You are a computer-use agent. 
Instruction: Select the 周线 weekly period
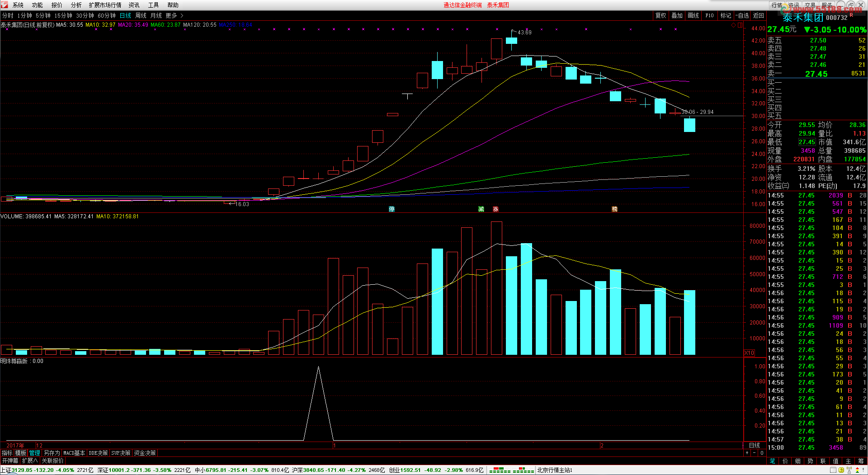(x=141, y=15)
